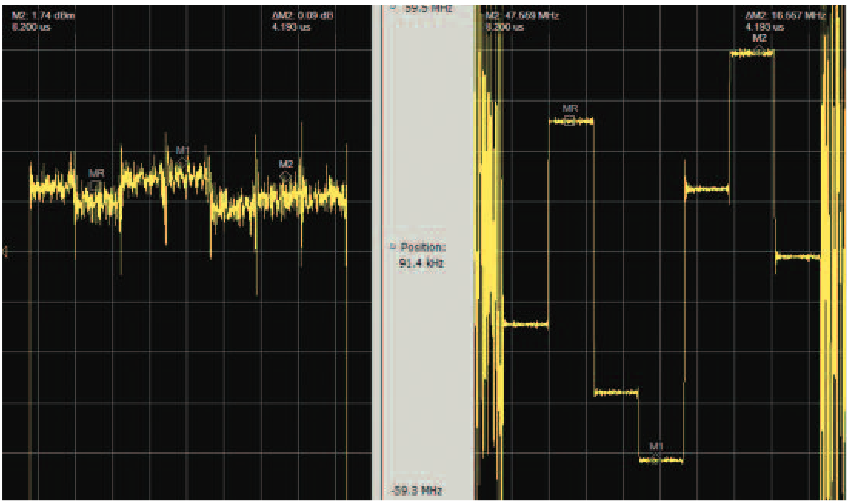848x504 pixels.
Task: Click the square MR reference marker symbol
Action: pyautogui.click(x=569, y=121)
